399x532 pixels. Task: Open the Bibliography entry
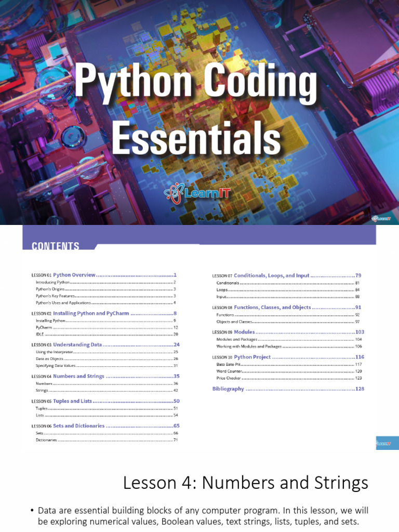coord(288,389)
